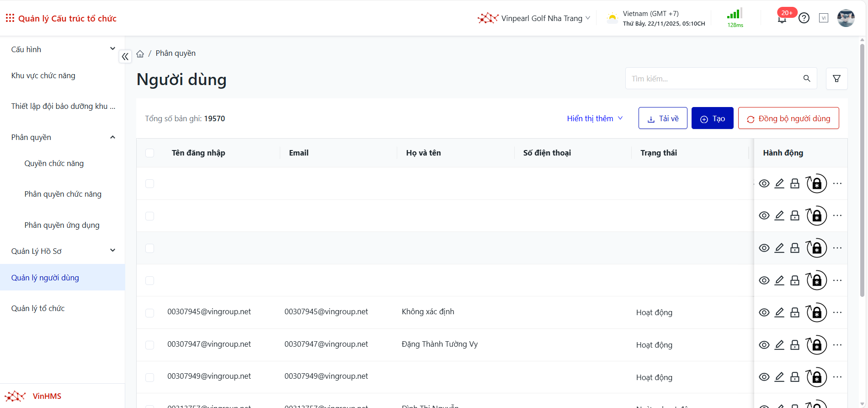Viewport: 868px width, 408px height.
Task: Click lock icon for 00307947@vingroup.net
Action: (795, 345)
